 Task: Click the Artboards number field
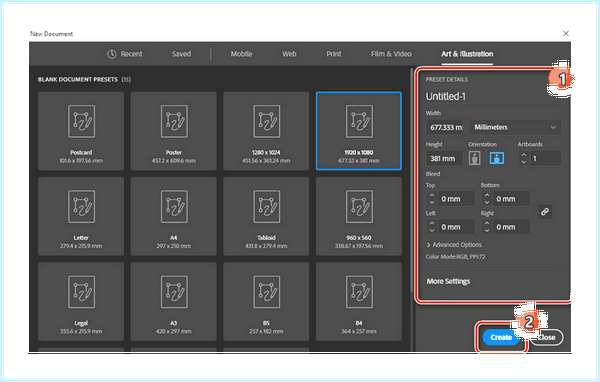pyautogui.click(x=545, y=158)
